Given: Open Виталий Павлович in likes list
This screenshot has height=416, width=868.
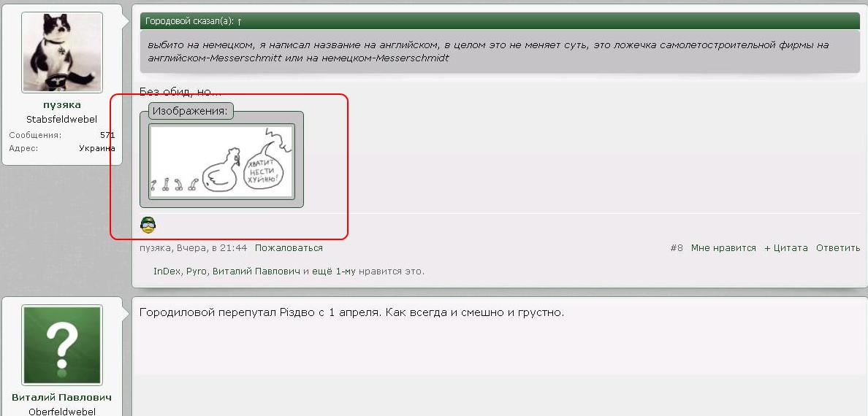Looking at the screenshot, I should [256, 271].
